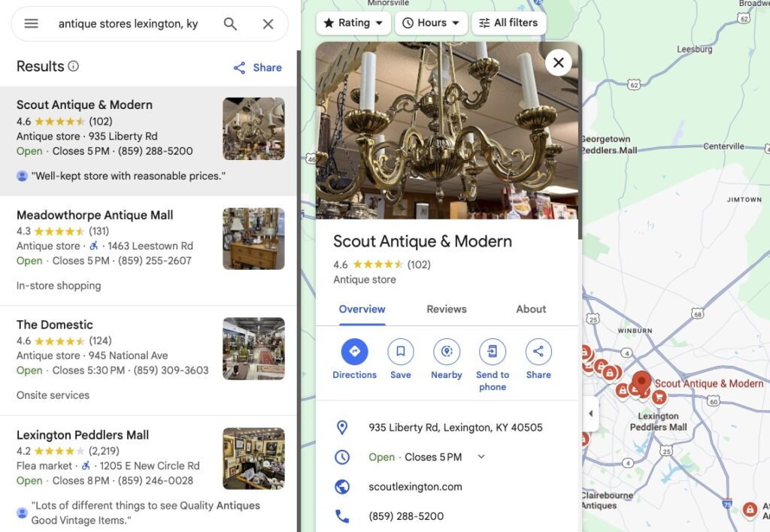Select Meadowthorpe Antique Mall result
Viewport: 770px width, 532px height.
tap(148, 251)
